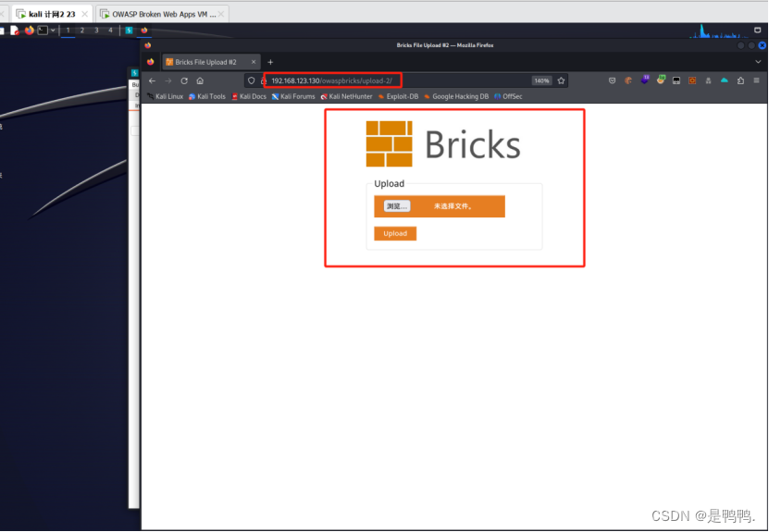Open the black-and-white square extension icon
Viewport: 769px width, 532px height.
(x=676, y=80)
